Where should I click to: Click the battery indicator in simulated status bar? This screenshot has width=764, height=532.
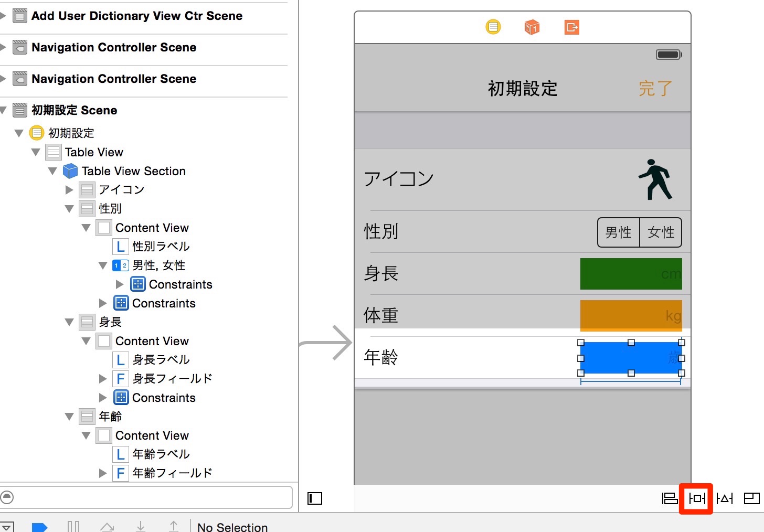tap(669, 55)
